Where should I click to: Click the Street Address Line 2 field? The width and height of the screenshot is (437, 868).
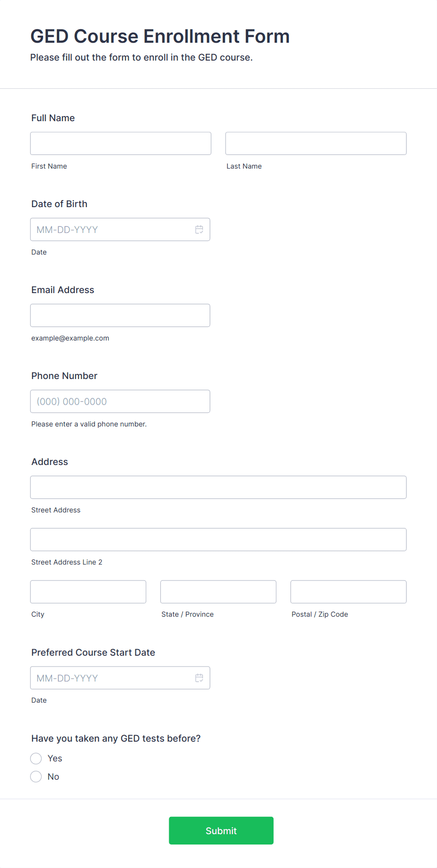pos(218,540)
